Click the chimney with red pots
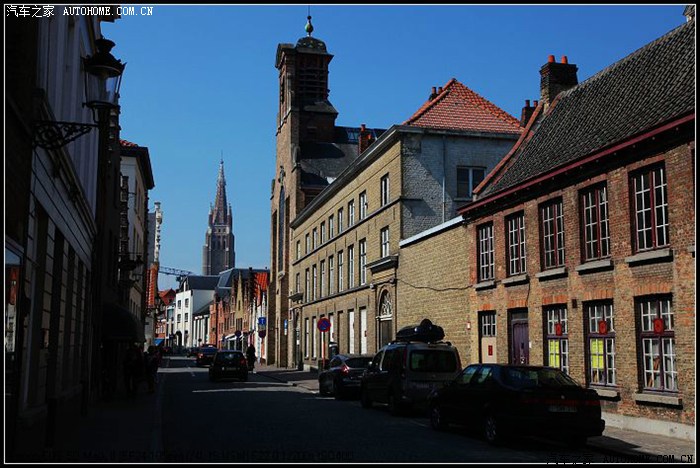 [557, 78]
